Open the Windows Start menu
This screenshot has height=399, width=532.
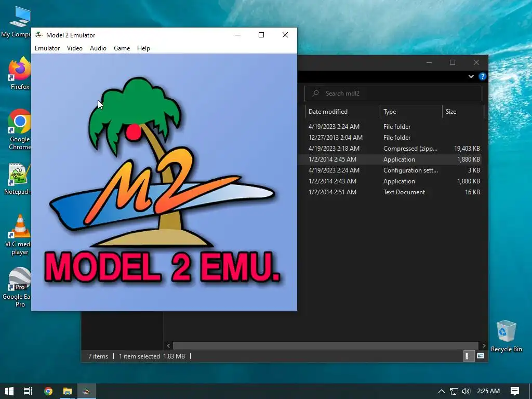[9, 391]
